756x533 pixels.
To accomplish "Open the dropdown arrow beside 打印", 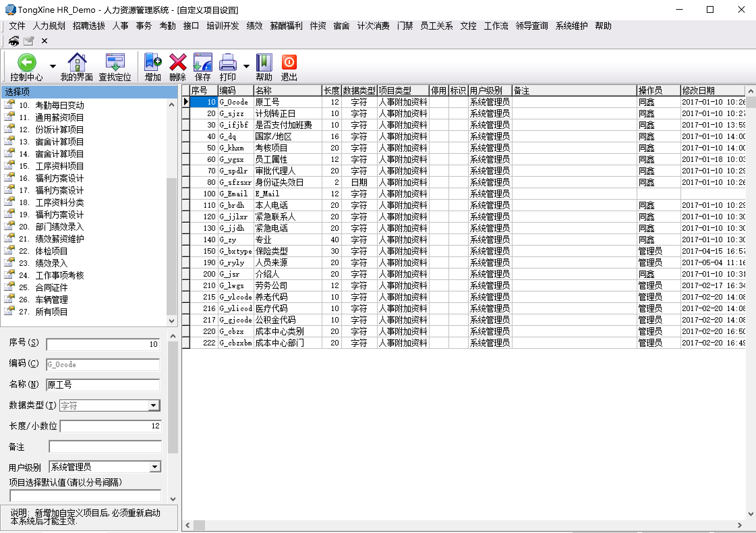I will click(x=246, y=66).
